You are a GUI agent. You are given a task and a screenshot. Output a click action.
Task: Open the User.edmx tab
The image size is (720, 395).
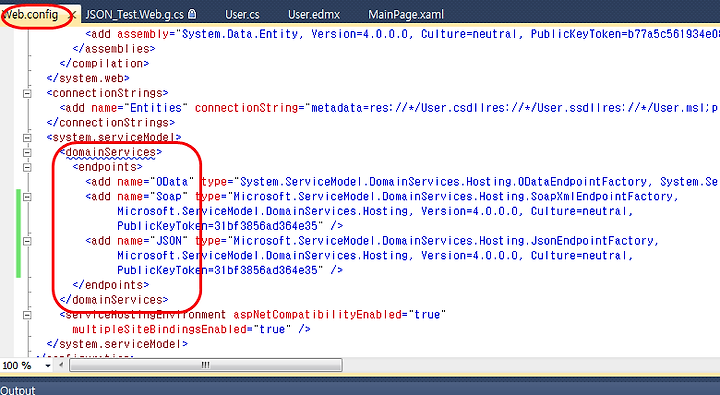(x=314, y=15)
